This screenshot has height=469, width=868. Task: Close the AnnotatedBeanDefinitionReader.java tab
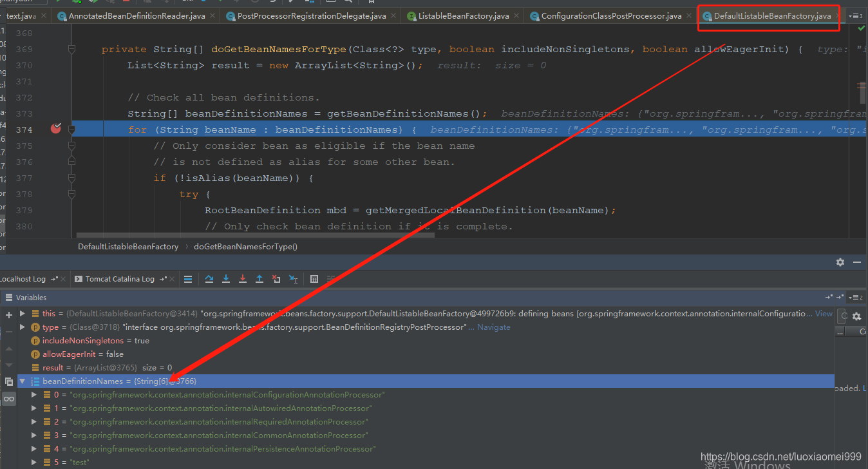tap(212, 15)
